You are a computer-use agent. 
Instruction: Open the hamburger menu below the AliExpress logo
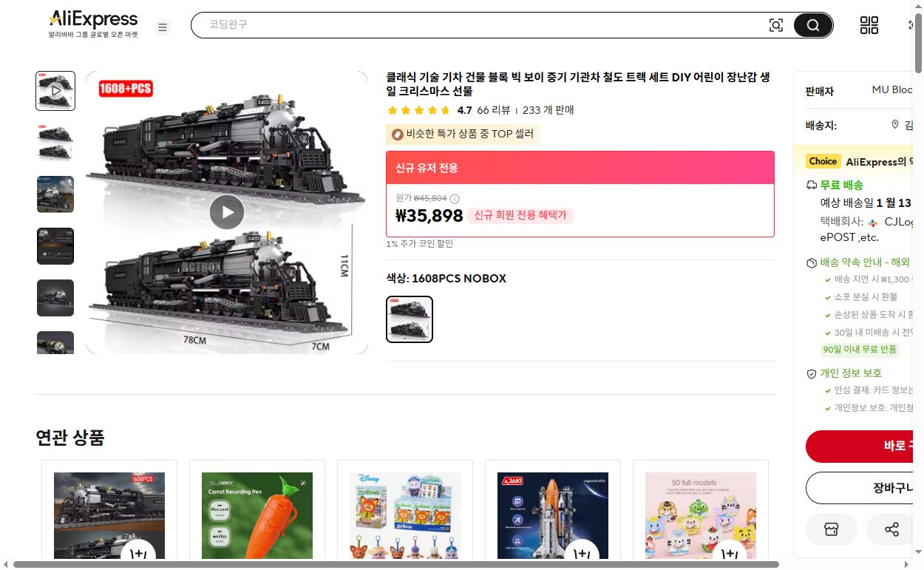click(x=163, y=27)
